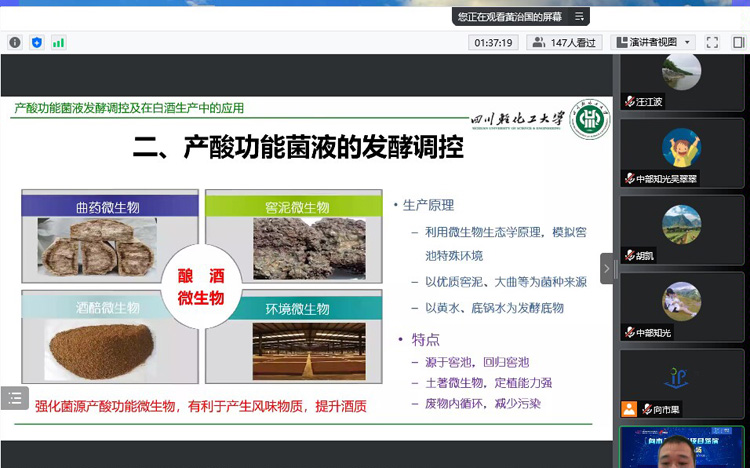The width and height of the screenshot is (750, 468).
Task: Select 胡凯 participant tile
Action: pos(682,230)
